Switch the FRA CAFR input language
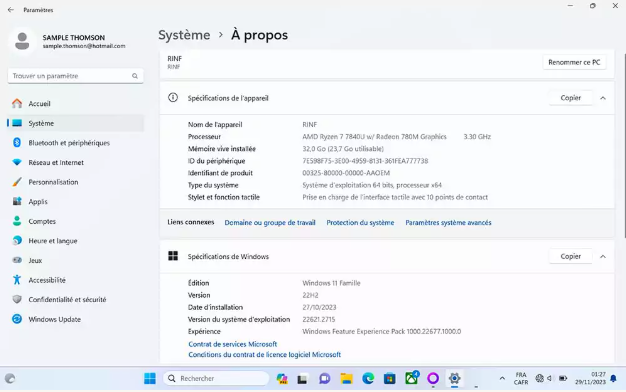The image size is (626, 392). click(x=521, y=378)
